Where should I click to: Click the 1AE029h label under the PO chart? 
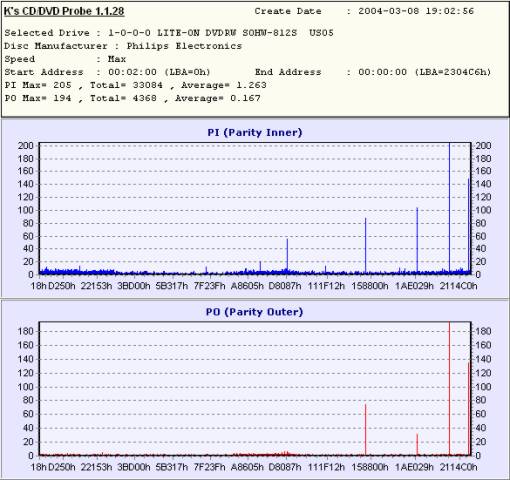pos(414,467)
